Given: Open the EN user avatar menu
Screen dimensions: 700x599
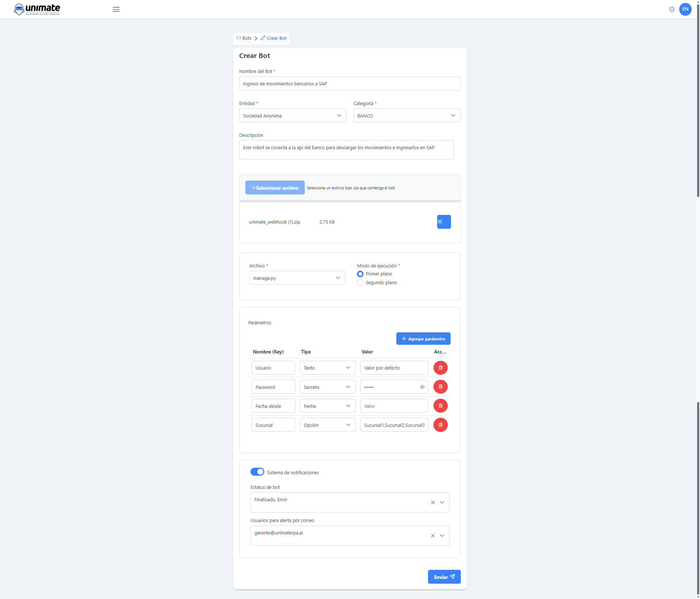Looking at the screenshot, I should pos(685,9).
